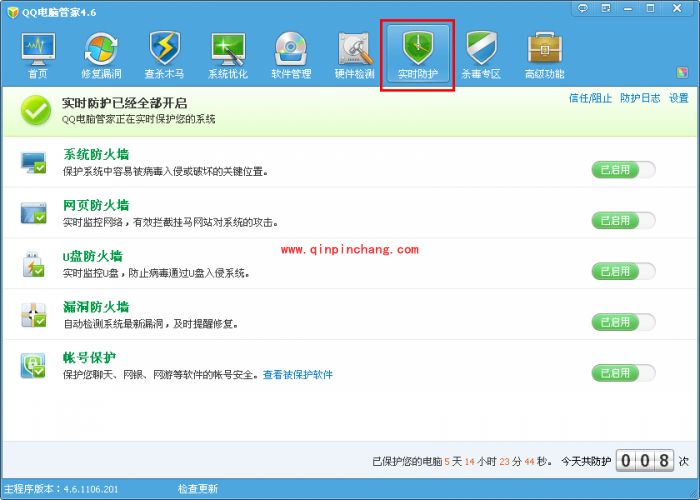Open the main menu icon in title bar
Viewport: 700px width, 500px height.
click(x=606, y=8)
